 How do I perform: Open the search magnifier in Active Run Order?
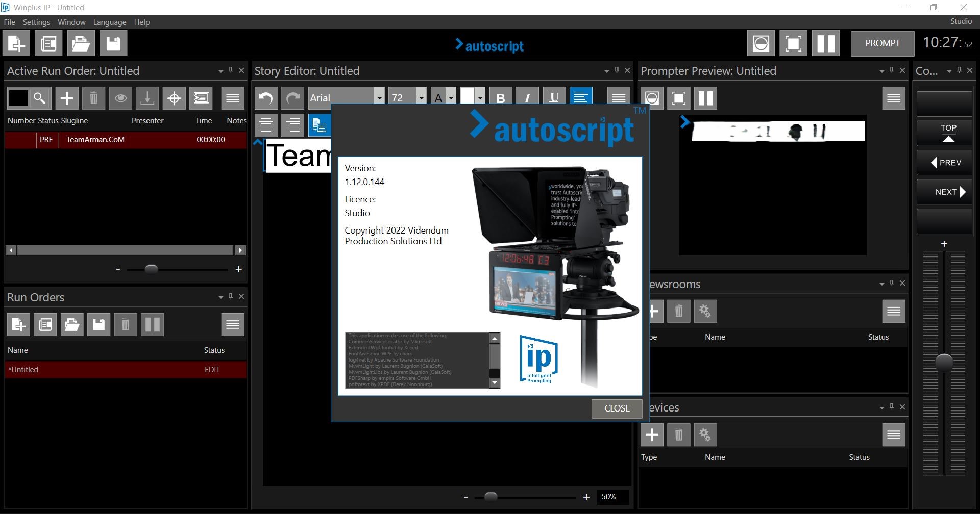point(40,98)
